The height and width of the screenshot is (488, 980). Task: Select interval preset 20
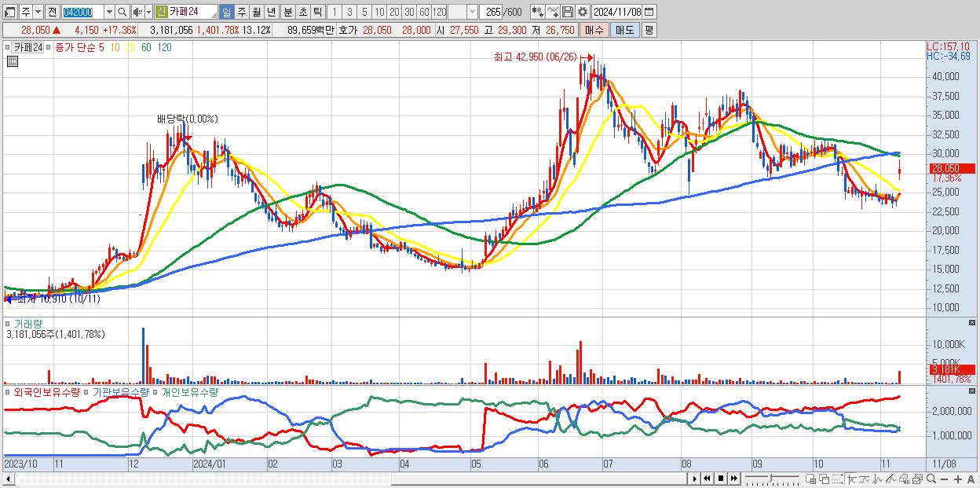click(x=394, y=12)
